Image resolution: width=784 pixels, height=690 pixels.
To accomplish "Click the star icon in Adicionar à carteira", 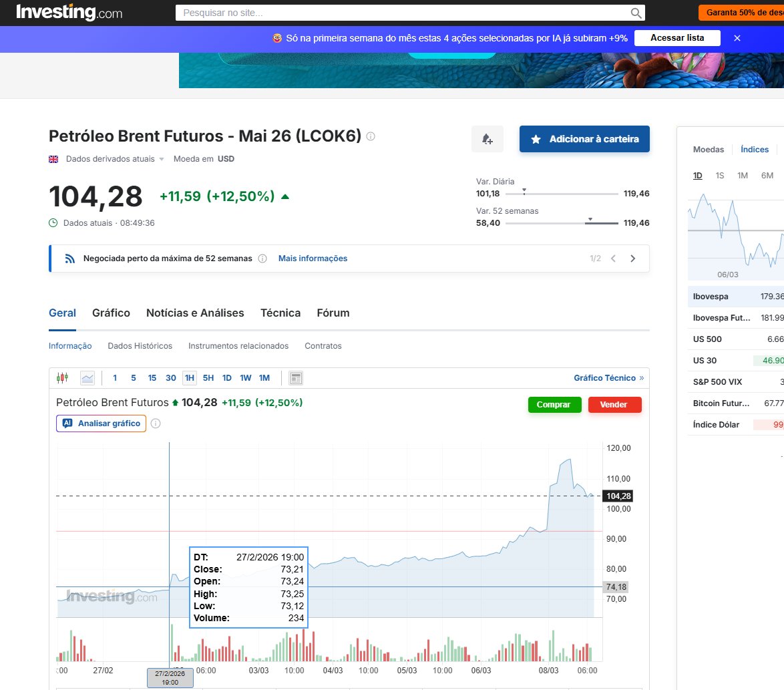I will click(536, 140).
